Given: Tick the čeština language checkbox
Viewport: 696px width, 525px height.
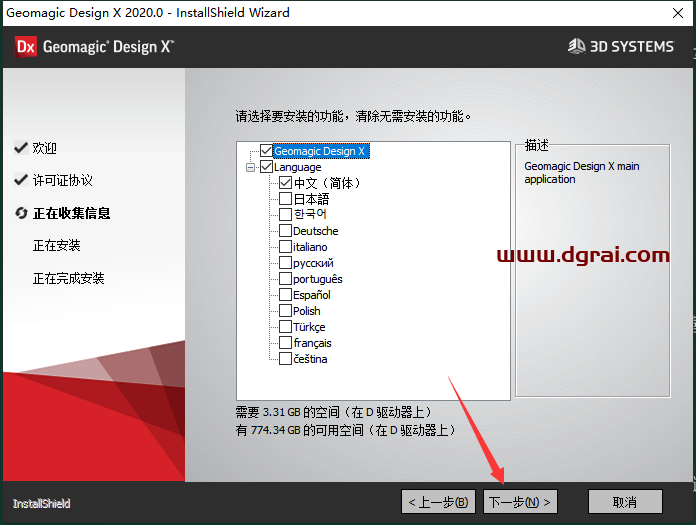Looking at the screenshot, I should click(285, 359).
